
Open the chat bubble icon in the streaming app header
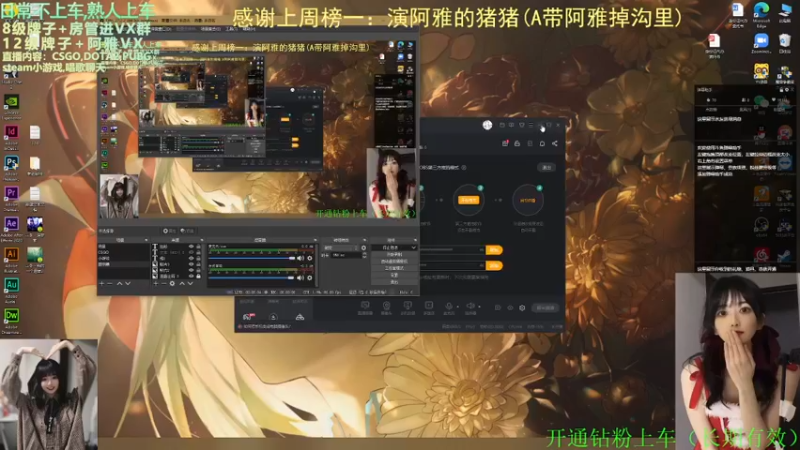542,143
